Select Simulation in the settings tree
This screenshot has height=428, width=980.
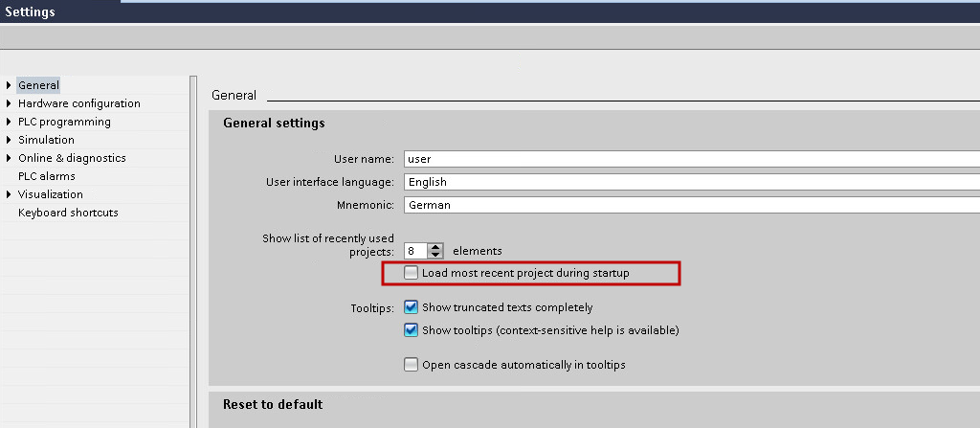[x=46, y=140]
